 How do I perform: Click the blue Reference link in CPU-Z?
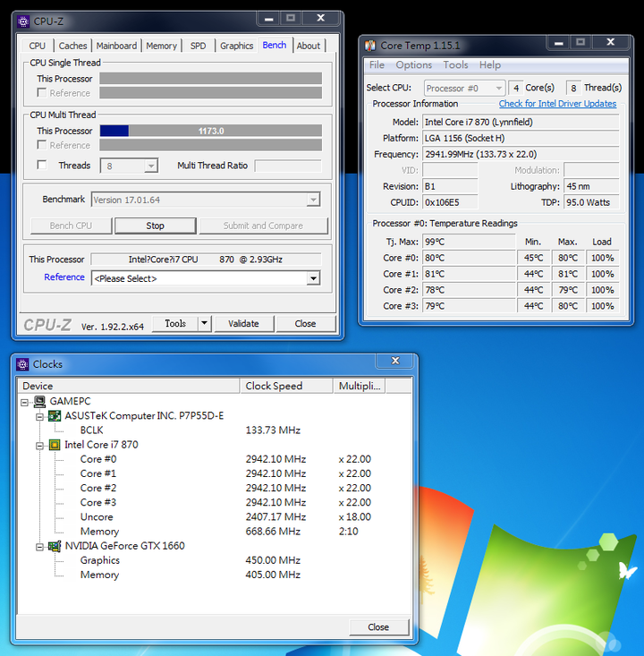coord(64,277)
